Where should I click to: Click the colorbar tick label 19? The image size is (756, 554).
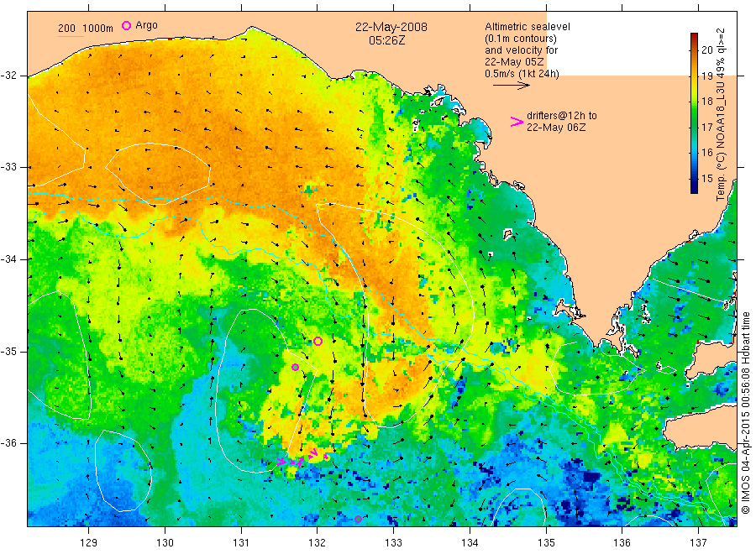coord(706,76)
